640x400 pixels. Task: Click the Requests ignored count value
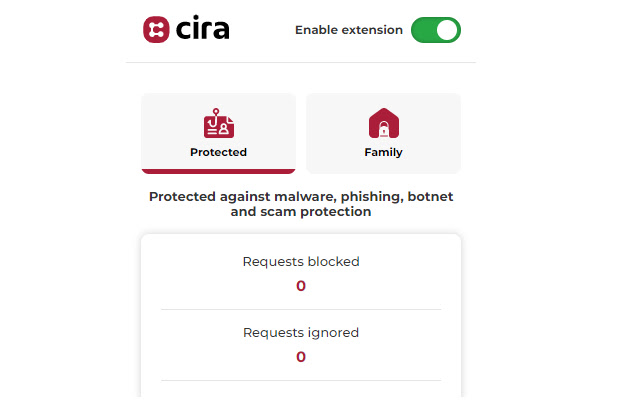[x=301, y=357]
